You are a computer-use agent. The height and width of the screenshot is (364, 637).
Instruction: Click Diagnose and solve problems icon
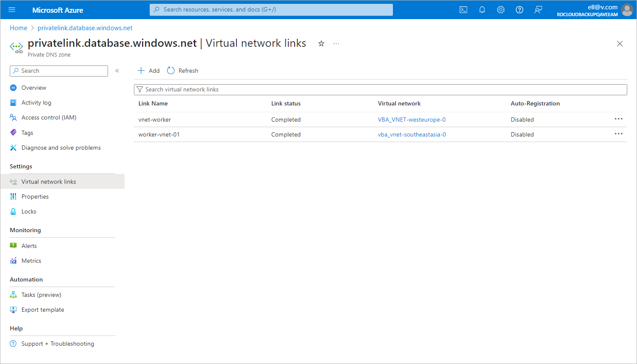point(13,148)
